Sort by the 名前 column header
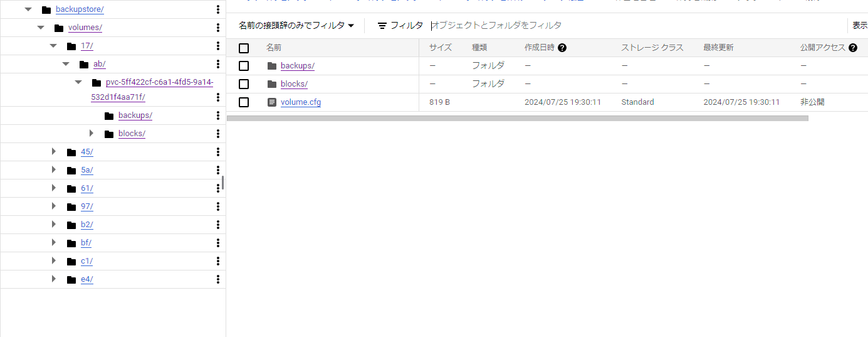 [274, 48]
